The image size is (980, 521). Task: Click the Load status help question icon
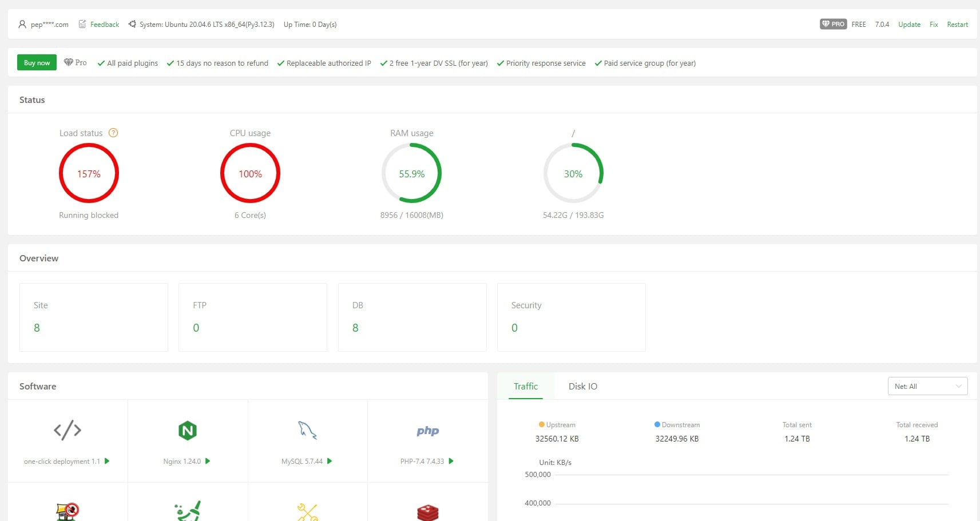point(113,133)
